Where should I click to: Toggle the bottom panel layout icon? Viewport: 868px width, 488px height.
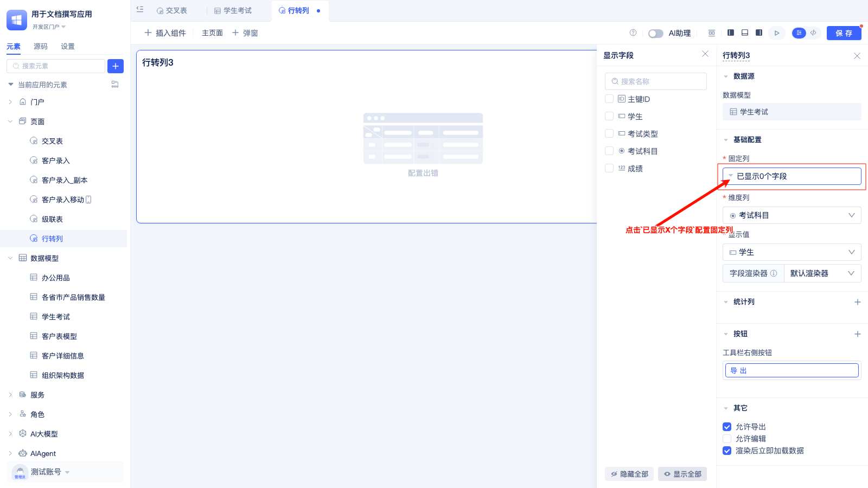pos(745,33)
